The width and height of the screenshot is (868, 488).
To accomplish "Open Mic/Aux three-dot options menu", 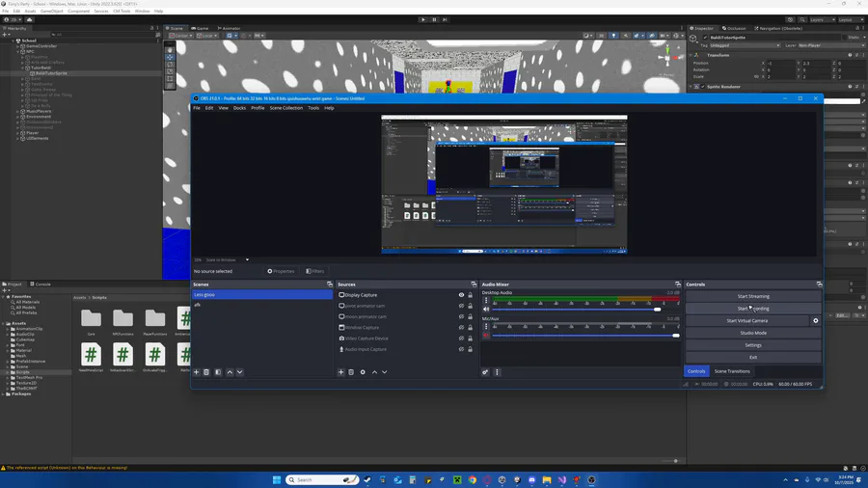I will (x=487, y=326).
